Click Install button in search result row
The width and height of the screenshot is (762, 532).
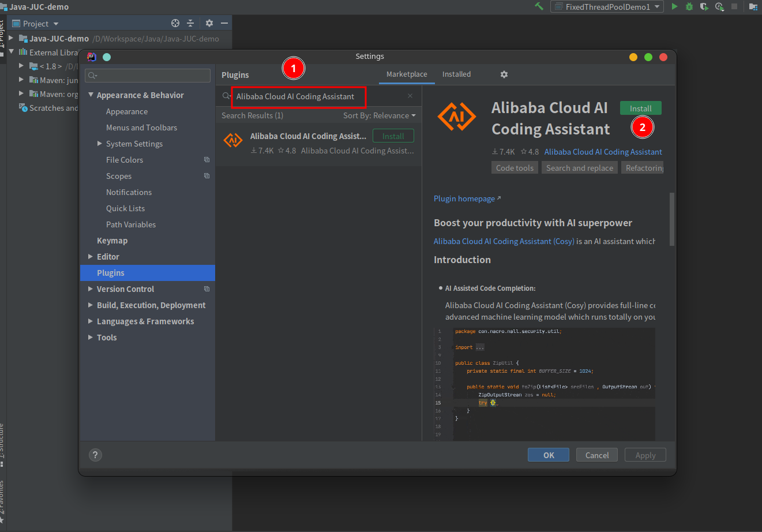point(393,136)
